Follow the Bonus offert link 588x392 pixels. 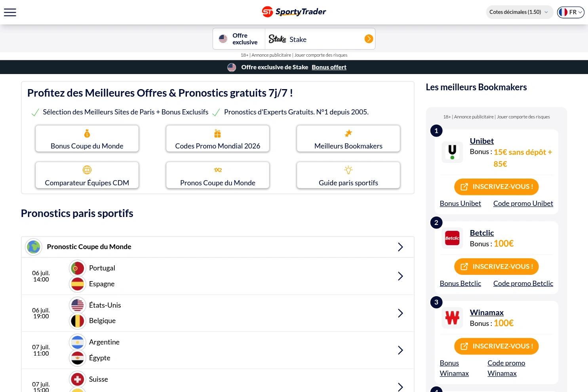pyautogui.click(x=329, y=67)
